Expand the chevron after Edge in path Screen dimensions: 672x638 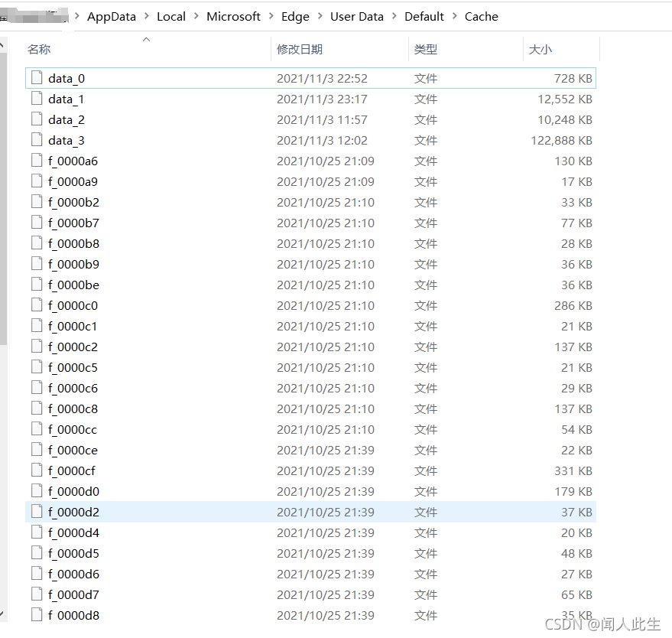[x=320, y=16]
